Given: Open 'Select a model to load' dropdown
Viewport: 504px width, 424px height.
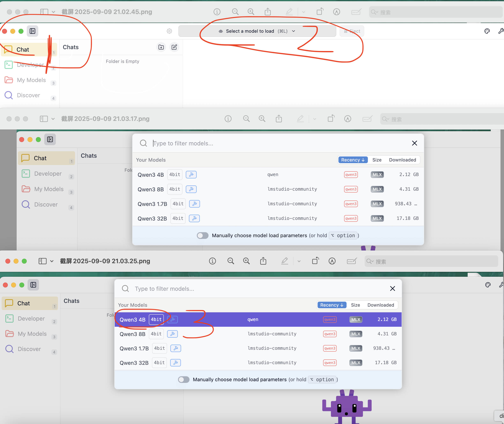Looking at the screenshot, I should pos(257,31).
